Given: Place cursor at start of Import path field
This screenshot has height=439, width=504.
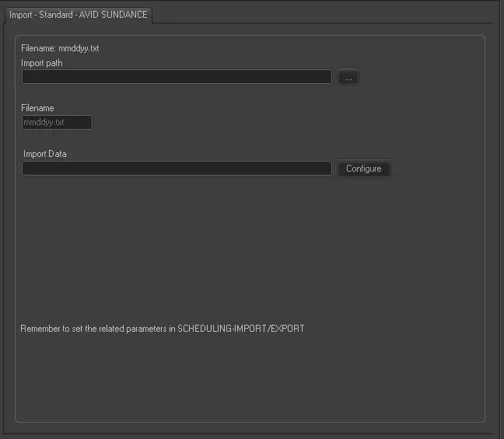Looking at the screenshot, I should (x=26, y=77).
